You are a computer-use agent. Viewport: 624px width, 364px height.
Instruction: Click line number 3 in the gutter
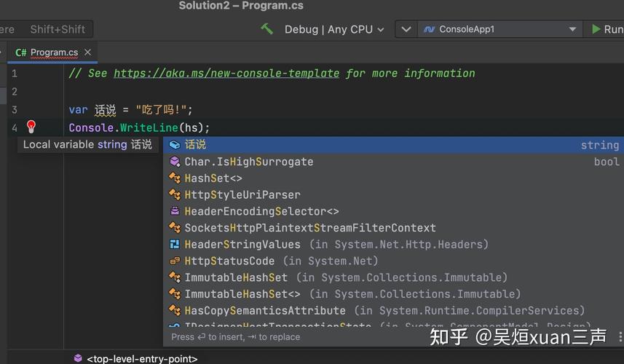15,109
